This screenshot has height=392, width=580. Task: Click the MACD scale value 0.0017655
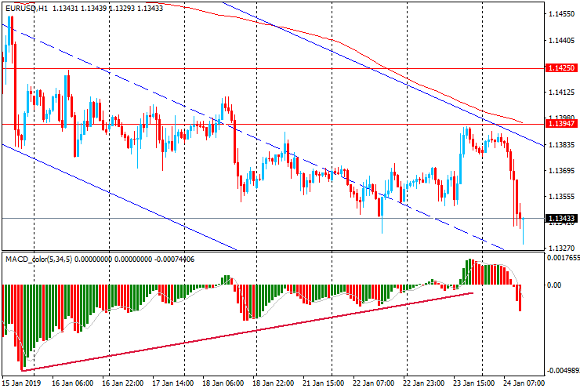pos(563,258)
